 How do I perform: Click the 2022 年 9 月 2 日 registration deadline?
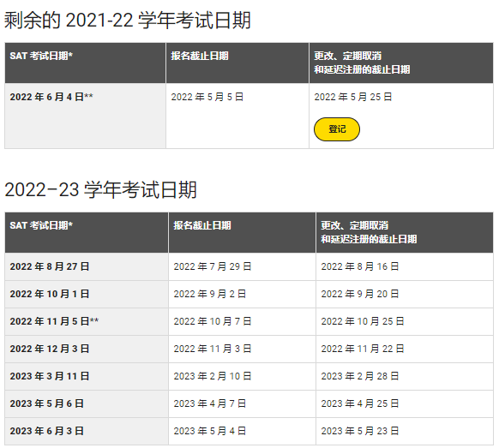pyautogui.click(x=210, y=294)
